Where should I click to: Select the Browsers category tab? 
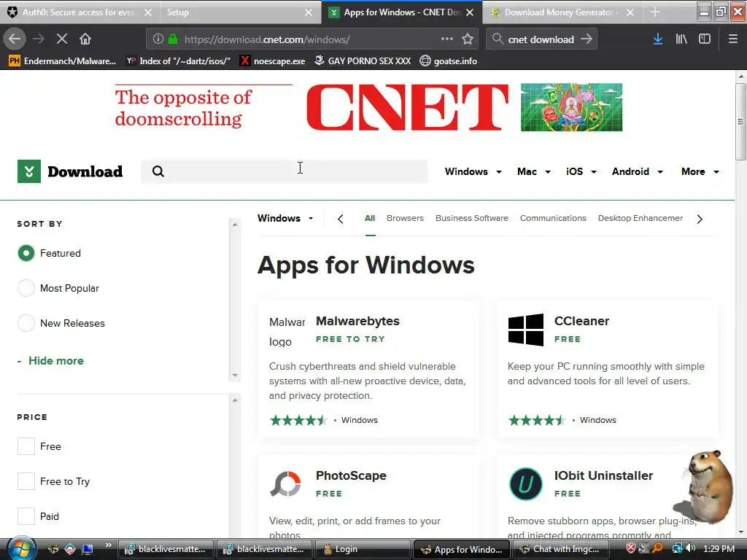tap(405, 218)
